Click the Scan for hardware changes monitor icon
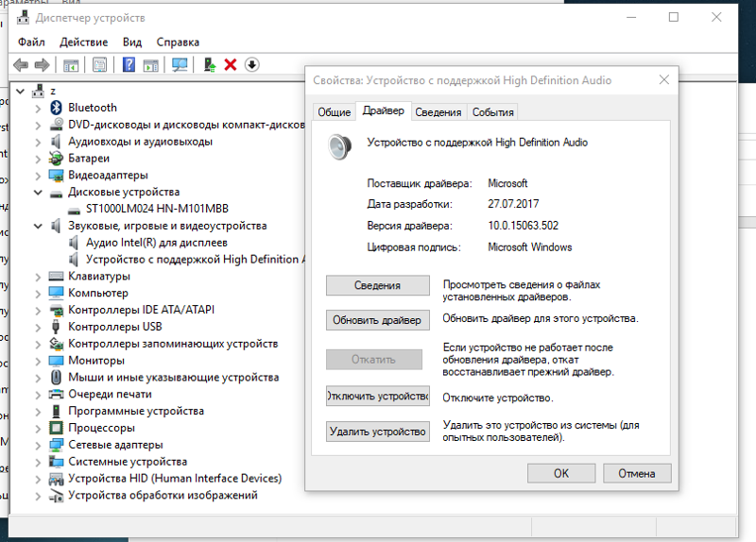This screenshot has width=756, height=542. (x=180, y=64)
